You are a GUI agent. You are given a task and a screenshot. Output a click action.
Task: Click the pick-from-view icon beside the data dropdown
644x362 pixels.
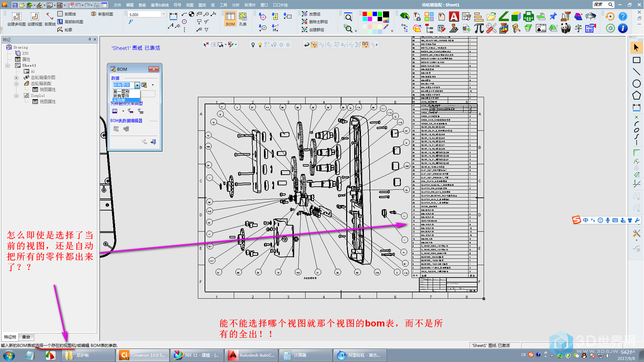pos(144,85)
